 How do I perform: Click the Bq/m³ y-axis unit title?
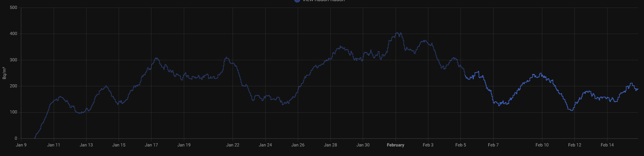pyautogui.click(x=4, y=73)
